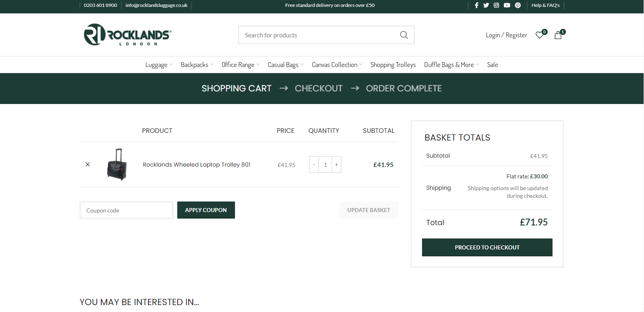Focus the Coupon code field
This screenshot has height=312, width=644.
coord(126,210)
